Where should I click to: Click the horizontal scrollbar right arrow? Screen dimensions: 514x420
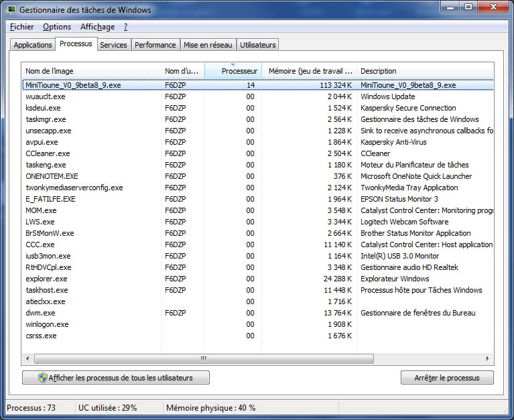coord(487,359)
